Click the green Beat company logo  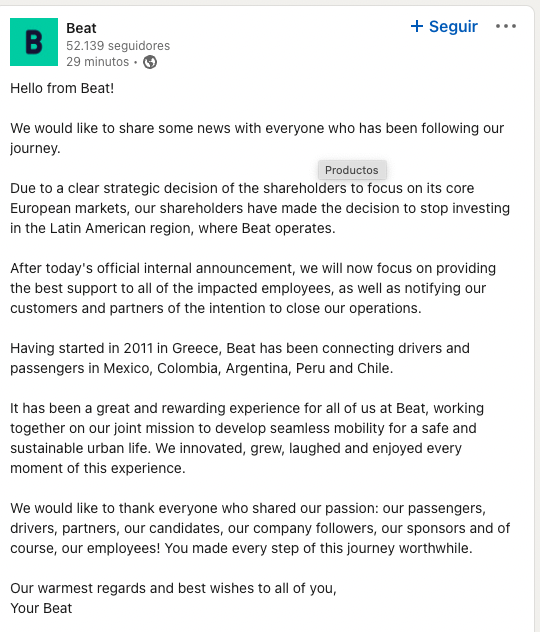coord(34,42)
